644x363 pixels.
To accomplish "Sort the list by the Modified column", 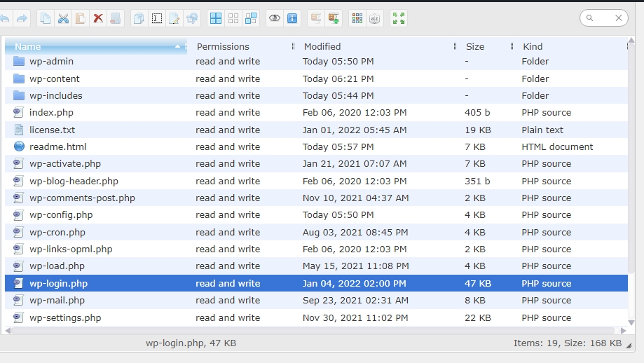I will 322,47.
